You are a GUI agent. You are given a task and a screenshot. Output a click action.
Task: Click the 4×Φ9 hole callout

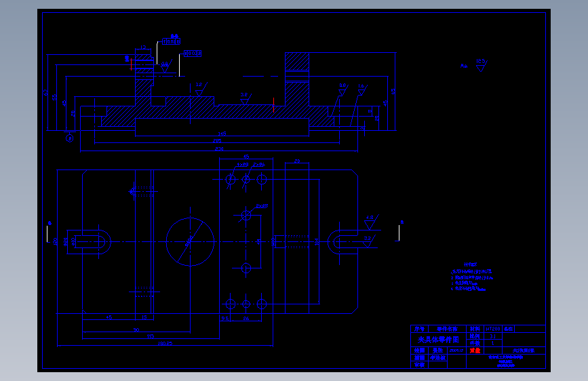tap(243, 165)
